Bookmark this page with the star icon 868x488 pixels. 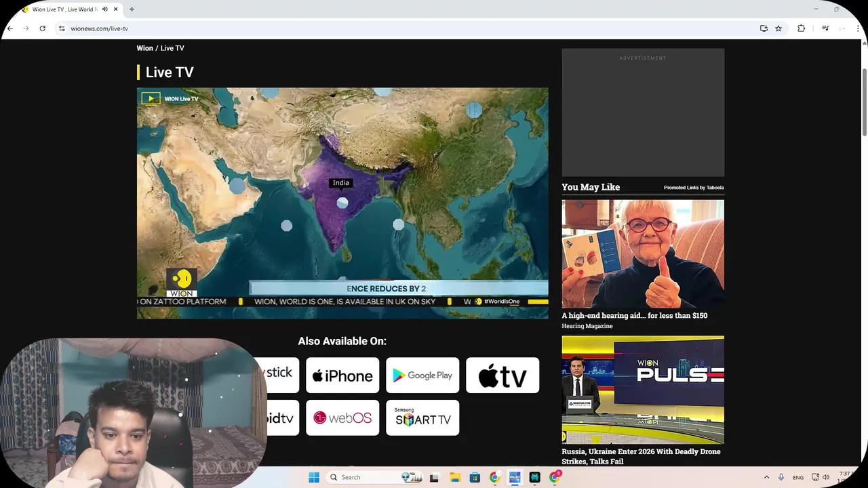pos(778,28)
